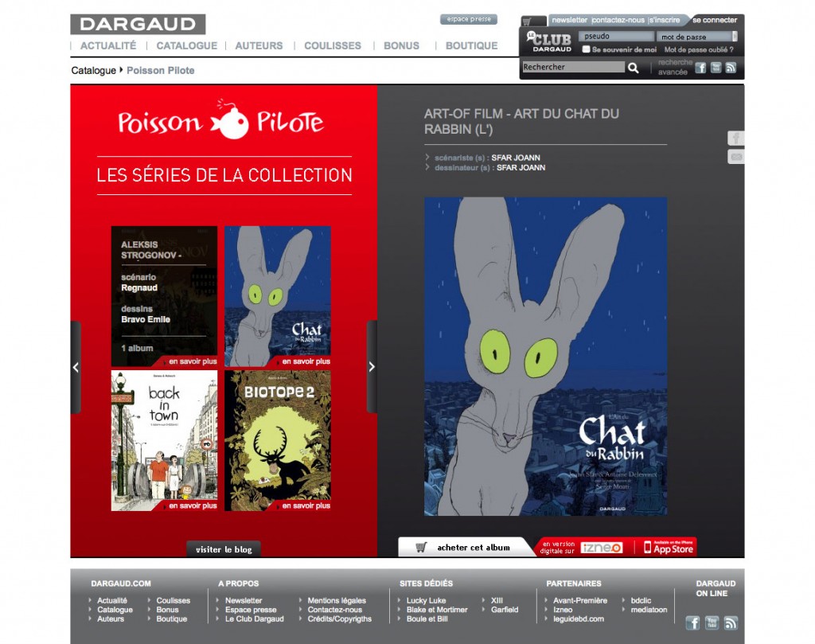
Task: Click 'acheter cet album' button
Action: [x=466, y=548]
